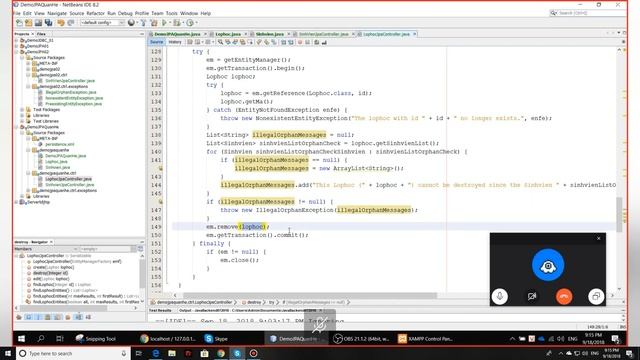640x360 pixels.
Task: Click the Chrome icon on outer taskbar
Action: point(221,353)
